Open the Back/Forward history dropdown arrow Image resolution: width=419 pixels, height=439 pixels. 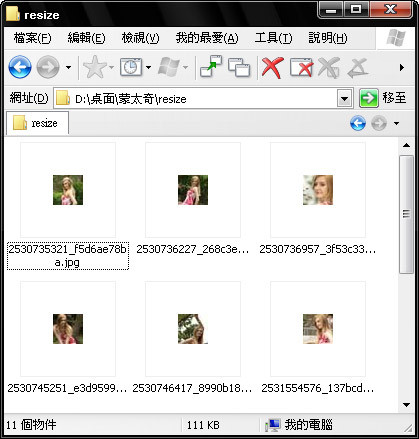(68, 68)
